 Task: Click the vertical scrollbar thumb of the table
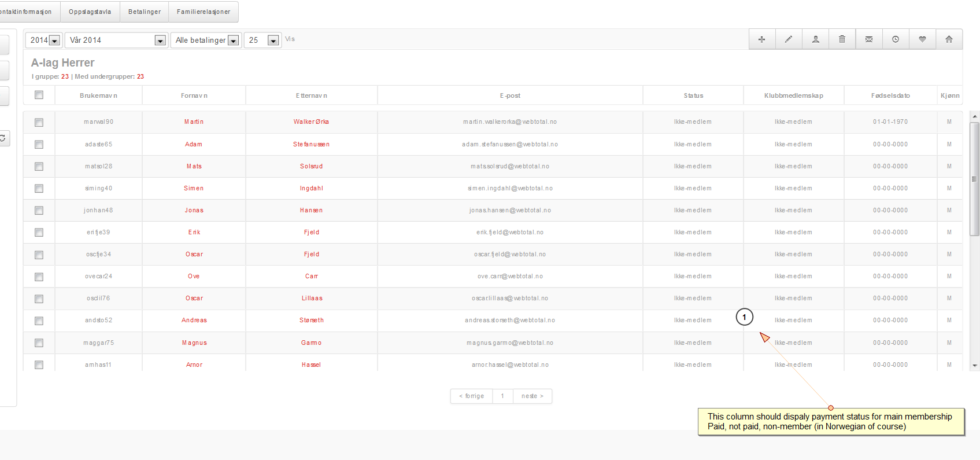click(x=975, y=179)
